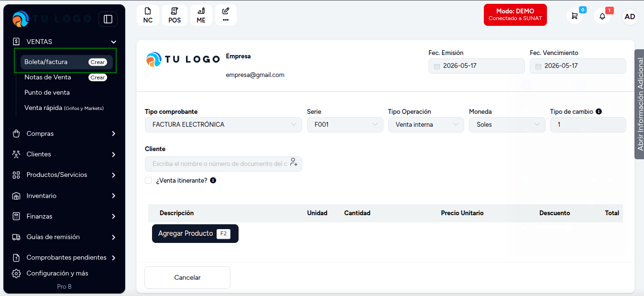
Task: Click Crear badge next to Notas de Venta
Action: coord(98,77)
